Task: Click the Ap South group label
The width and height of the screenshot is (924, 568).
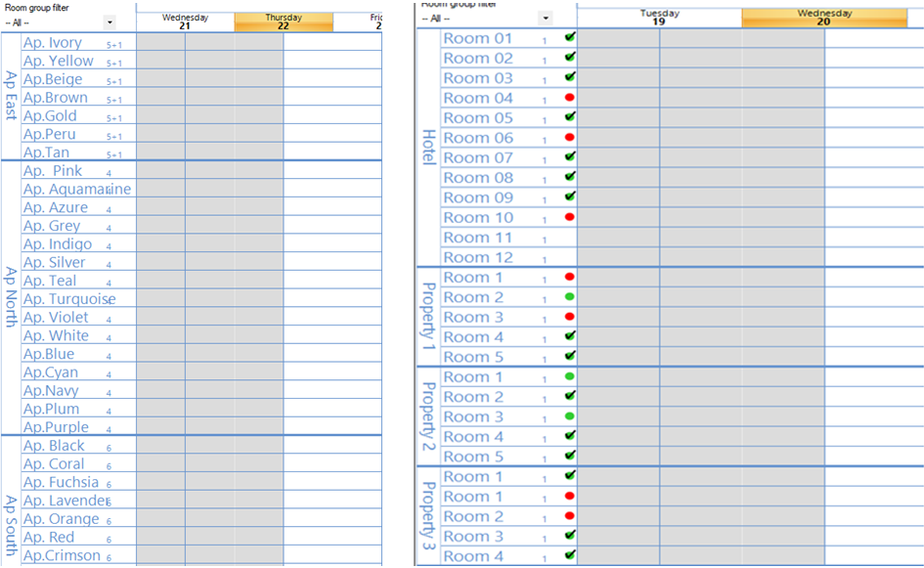Action: tap(11, 525)
